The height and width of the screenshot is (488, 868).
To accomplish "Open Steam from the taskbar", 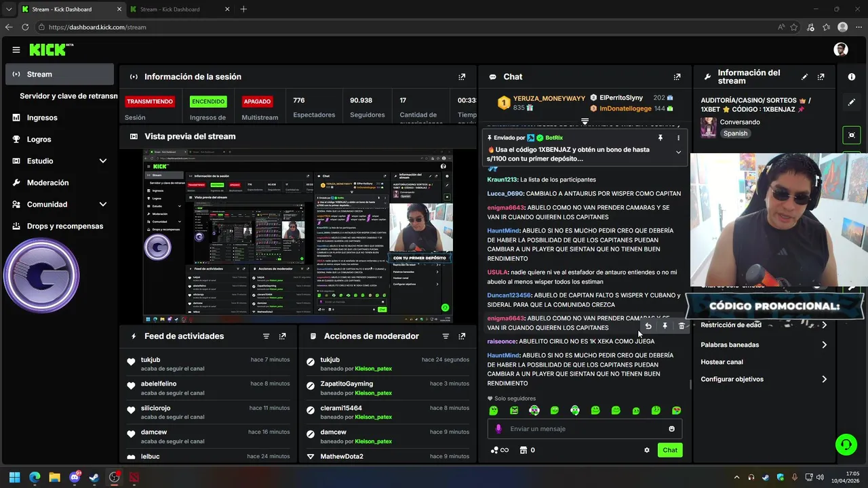I will point(94,477).
